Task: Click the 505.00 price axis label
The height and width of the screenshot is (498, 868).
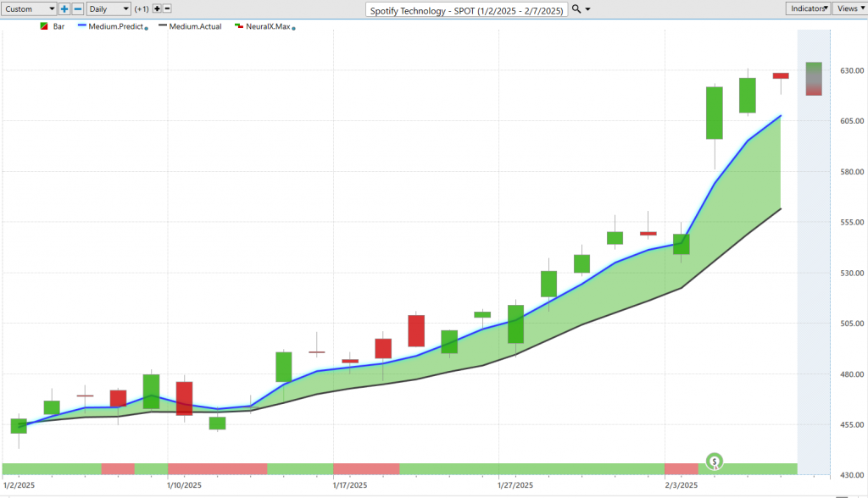Action: (852, 324)
